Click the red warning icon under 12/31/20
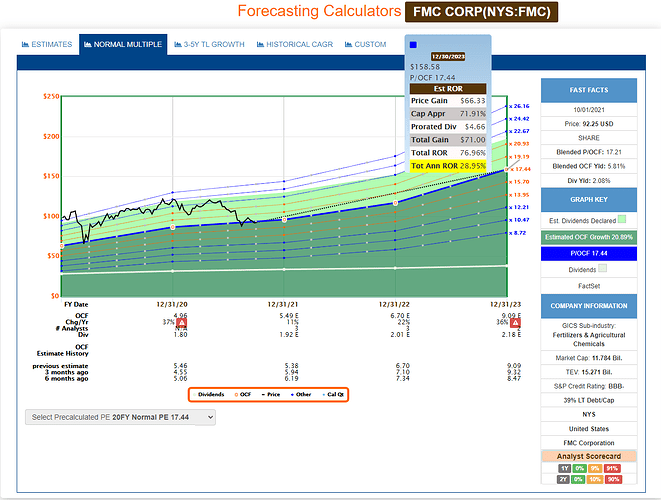The width and height of the screenshot is (661, 500). pyautogui.click(x=181, y=323)
